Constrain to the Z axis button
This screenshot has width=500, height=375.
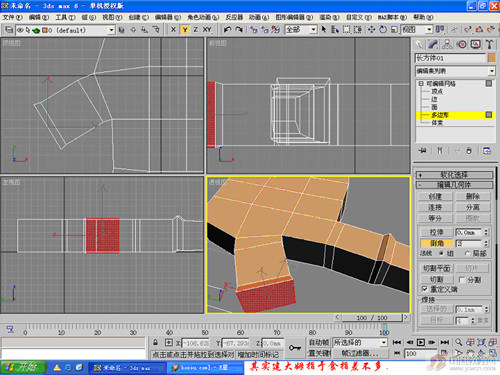click(196, 30)
